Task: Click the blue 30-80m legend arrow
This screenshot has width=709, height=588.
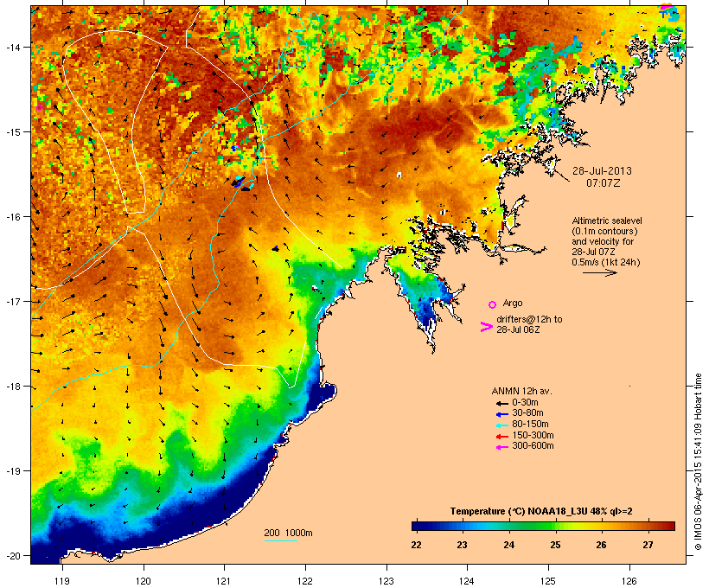Action: click(x=501, y=414)
